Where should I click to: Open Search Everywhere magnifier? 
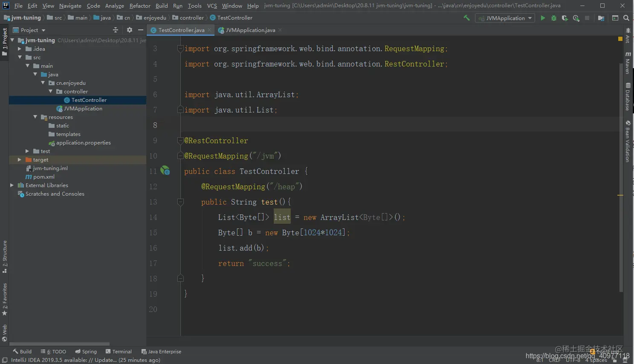click(626, 18)
